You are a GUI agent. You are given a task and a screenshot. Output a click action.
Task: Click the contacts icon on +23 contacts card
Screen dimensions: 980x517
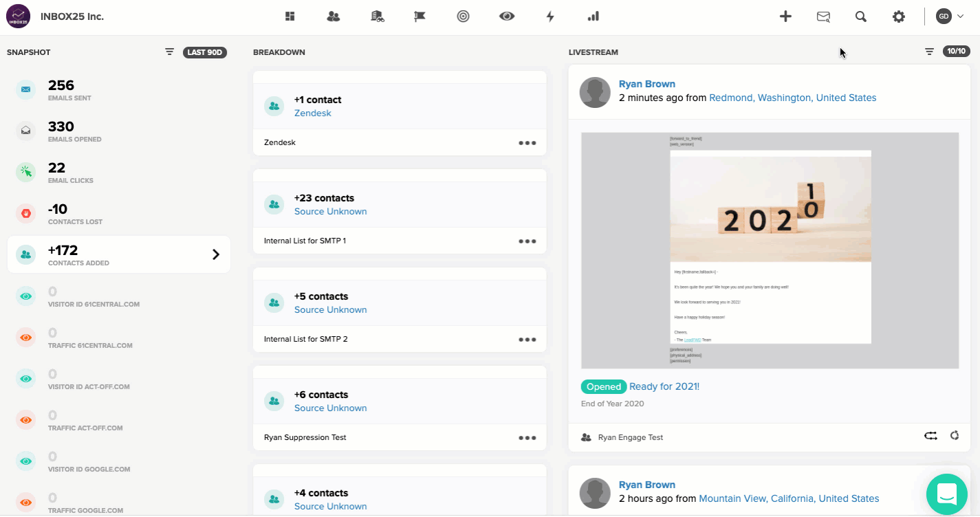click(274, 204)
